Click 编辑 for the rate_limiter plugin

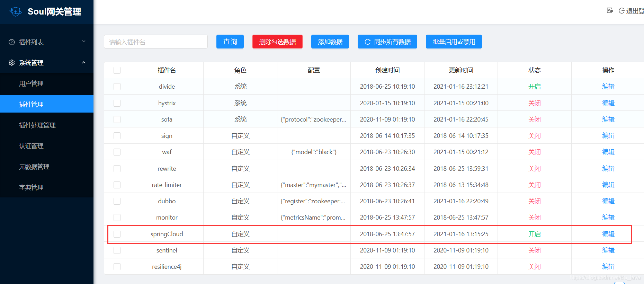coord(608,185)
